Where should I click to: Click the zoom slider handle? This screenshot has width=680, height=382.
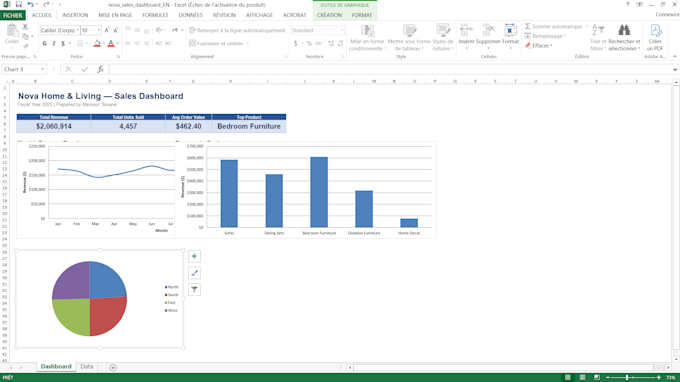tap(627, 378)
